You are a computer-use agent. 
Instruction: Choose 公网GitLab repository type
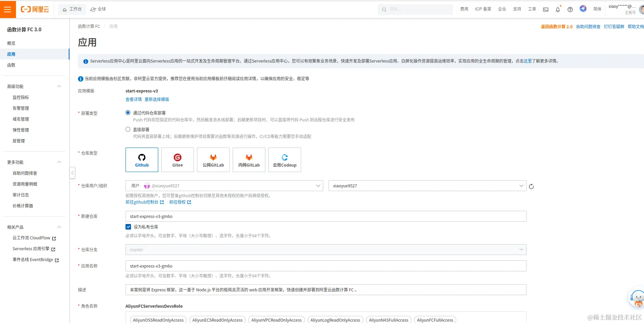point(213,159)
